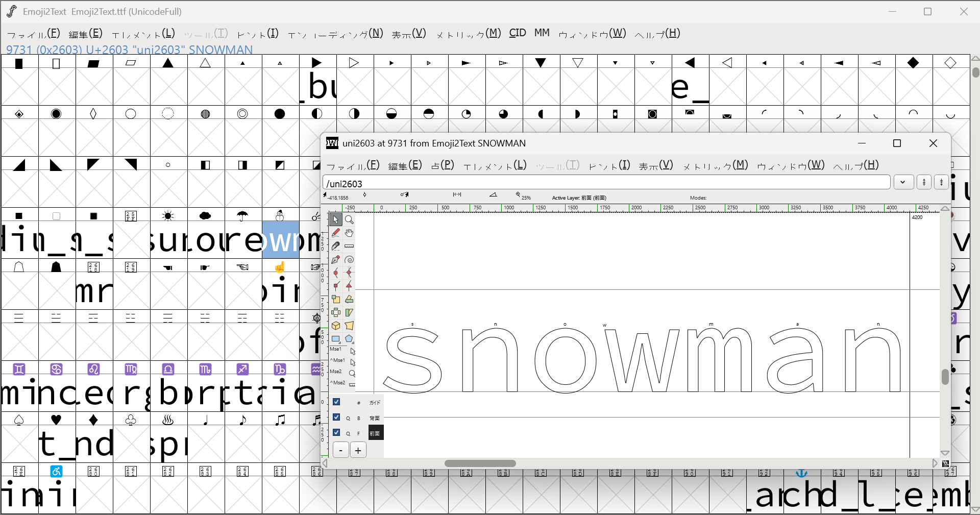Toggle visibility of 背面 background layer
The height and width of the screenshot is (515, 980).
pyautogui.click(x=336, y=418)
